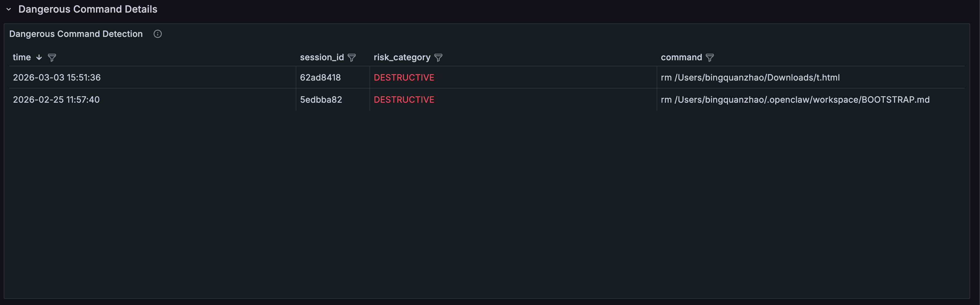Screen dimensions: 980x305
Task: Select the 2026-02-25 11:57:40 time cell
Action: point(56,100)
